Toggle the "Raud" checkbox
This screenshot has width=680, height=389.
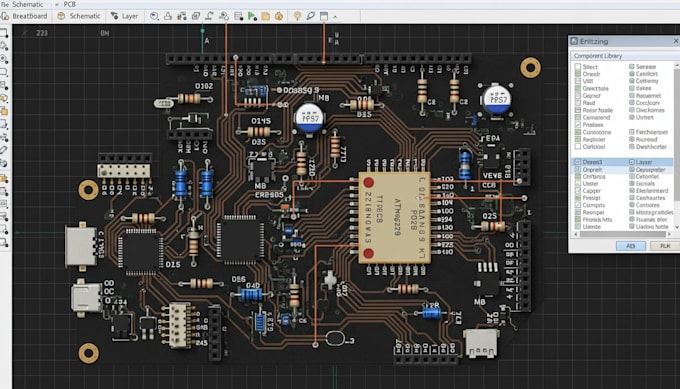pos(578,103)
